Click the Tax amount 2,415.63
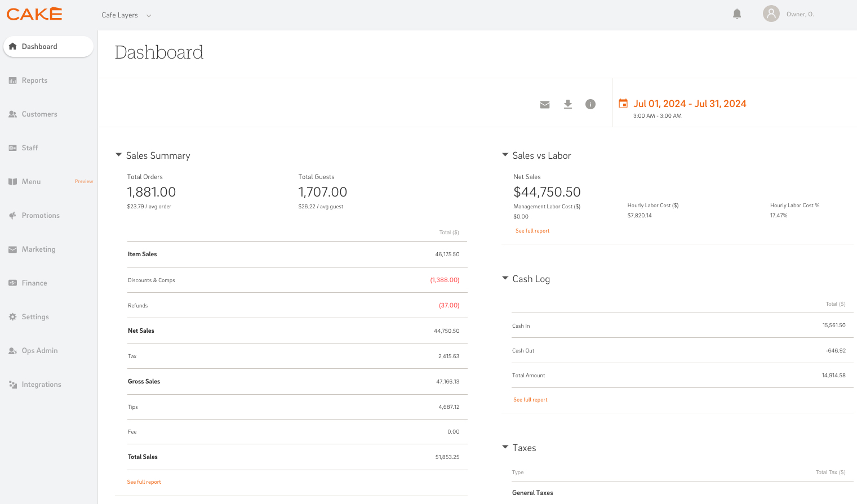The height and width of the screenshot is (504, 857). point(449,356)
